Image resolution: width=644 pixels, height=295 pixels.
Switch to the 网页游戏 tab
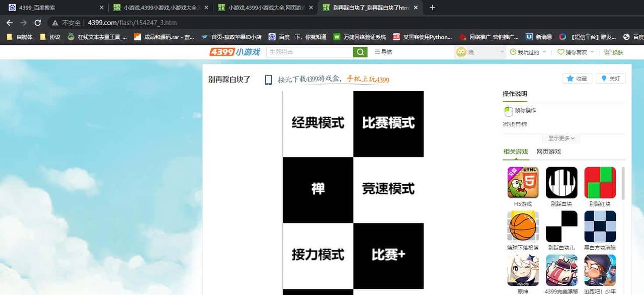548,152
